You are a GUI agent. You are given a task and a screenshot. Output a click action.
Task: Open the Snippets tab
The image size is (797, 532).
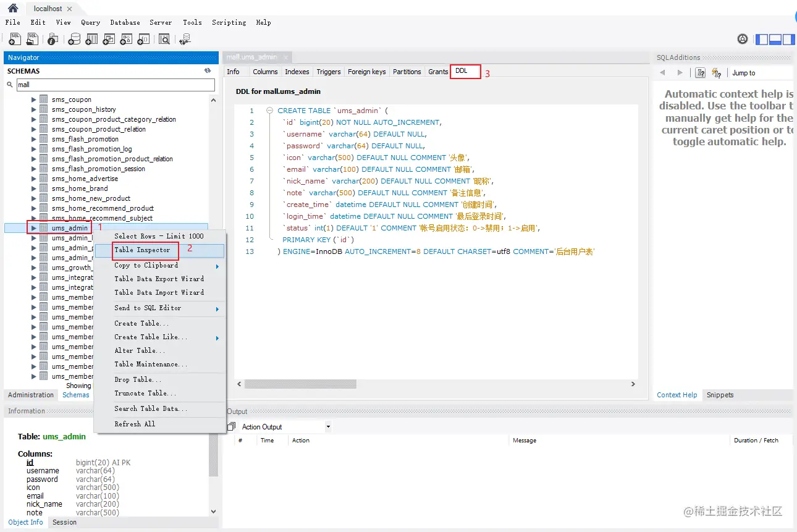720,395
